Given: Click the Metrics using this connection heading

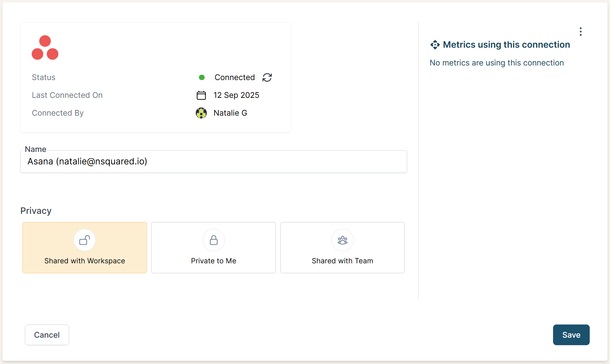Looking at the screenshot, I should (x=506, y=44).
